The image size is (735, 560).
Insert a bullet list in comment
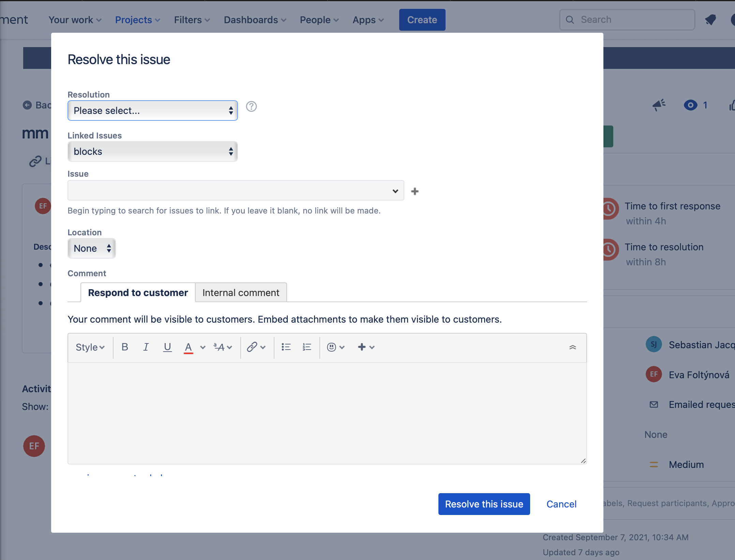tap(286, 347)
